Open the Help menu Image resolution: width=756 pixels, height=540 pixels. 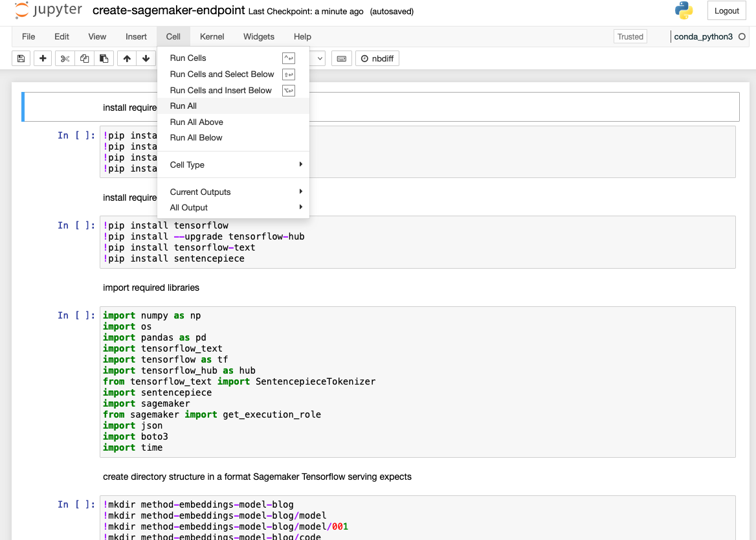(x=302, y=37)
